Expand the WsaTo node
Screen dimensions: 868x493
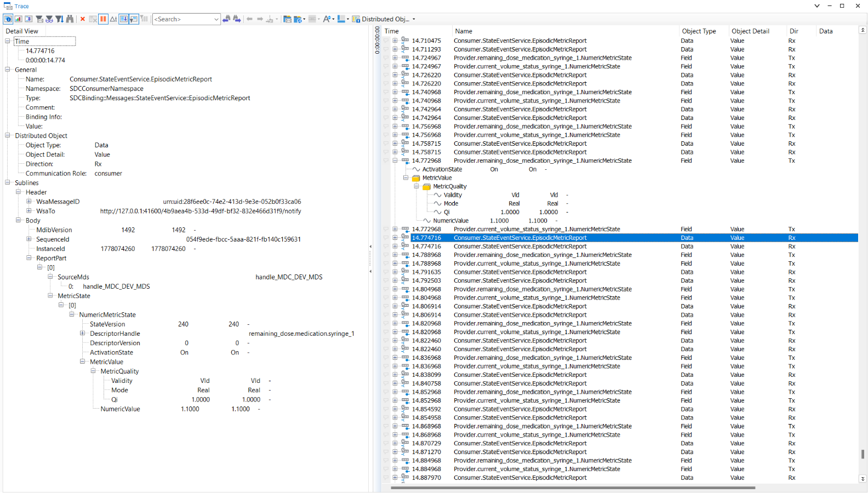29,210
